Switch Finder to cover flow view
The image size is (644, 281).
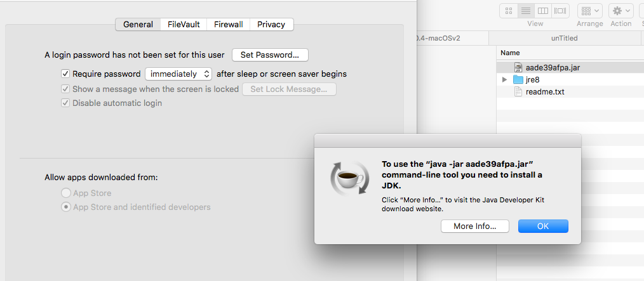tap(560, 11)
